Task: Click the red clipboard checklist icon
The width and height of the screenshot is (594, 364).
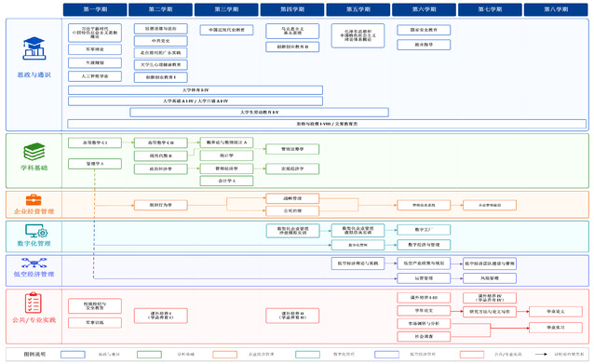Action: coord(33,303)
